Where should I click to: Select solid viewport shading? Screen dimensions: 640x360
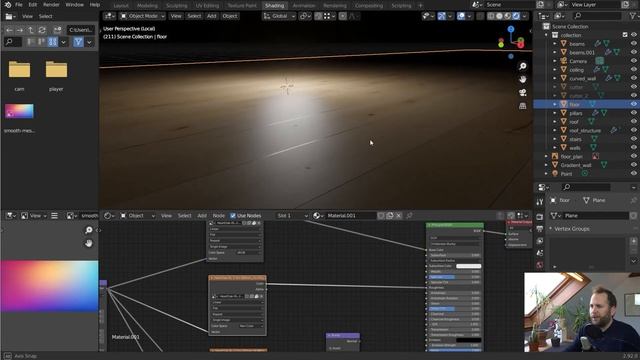click(499, 16)
